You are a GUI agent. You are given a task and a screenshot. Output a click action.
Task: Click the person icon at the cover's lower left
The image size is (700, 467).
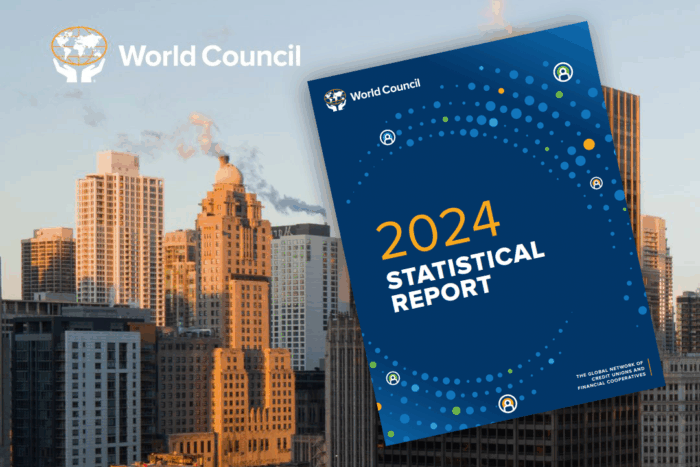(x=393, y=378)
